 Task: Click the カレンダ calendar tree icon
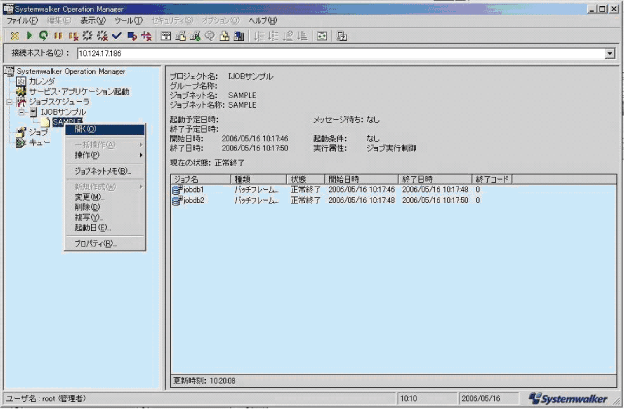[x=21, y=81]
